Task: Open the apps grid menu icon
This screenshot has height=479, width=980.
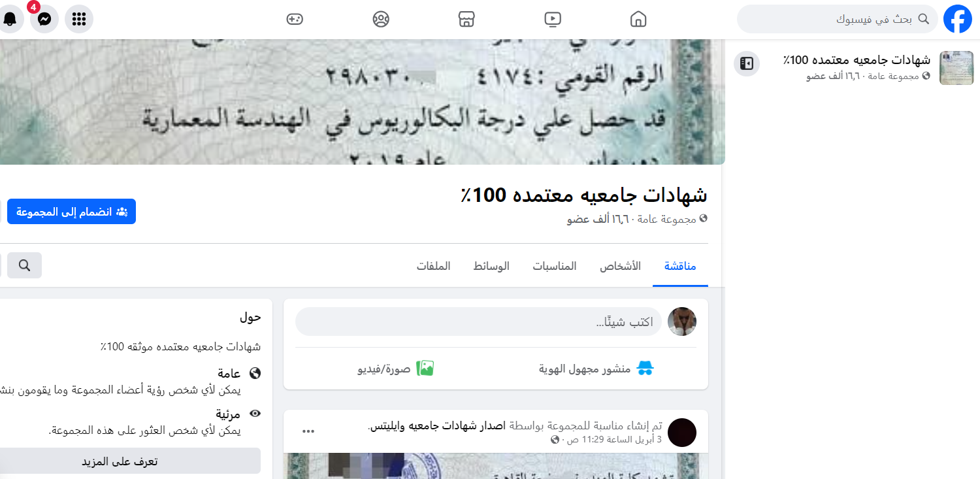Action: point(79,19)
